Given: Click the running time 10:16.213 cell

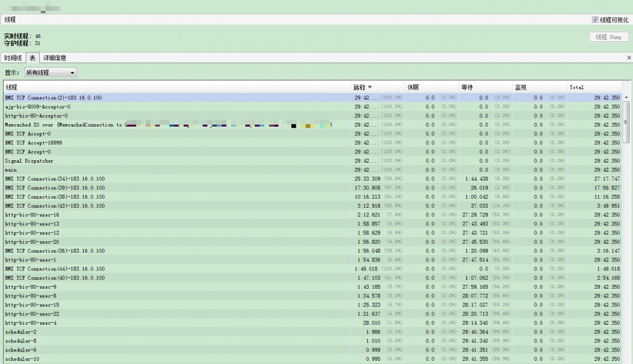Looking at the screenshot, I should 368,197.
